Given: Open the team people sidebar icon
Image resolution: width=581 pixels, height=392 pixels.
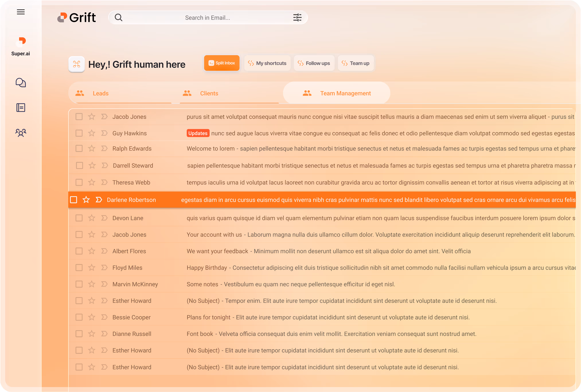Looking at the screenshot, I should 21,133.
